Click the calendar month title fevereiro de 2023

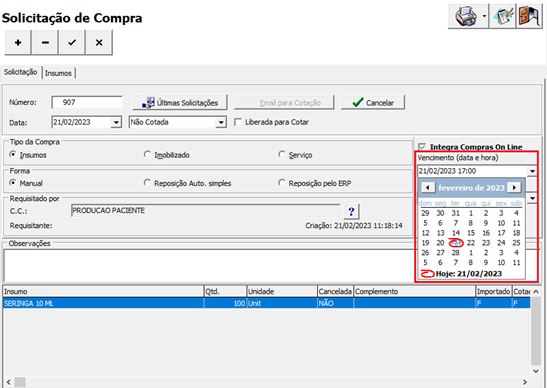point(471,188)
